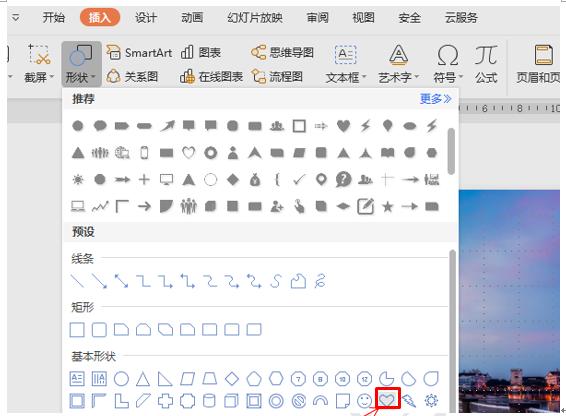Open the 文本框 text box dropdown
The height and width of the screenshot is (416, 566).
click(346, 64)
